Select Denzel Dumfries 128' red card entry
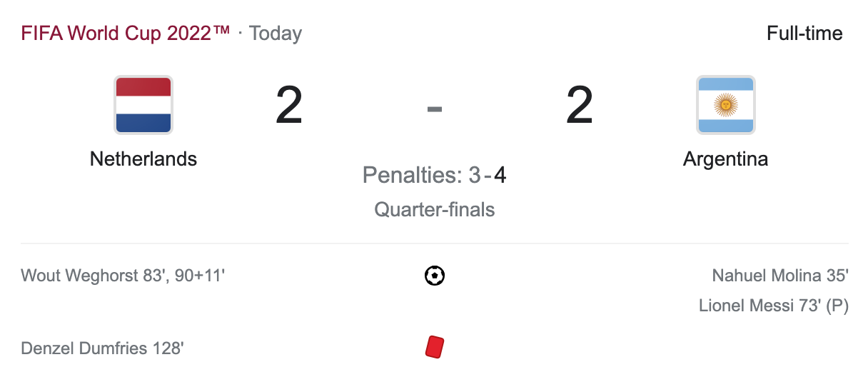Image resolution: width=868 pixels, height=387 pixels. click(102, 348)
